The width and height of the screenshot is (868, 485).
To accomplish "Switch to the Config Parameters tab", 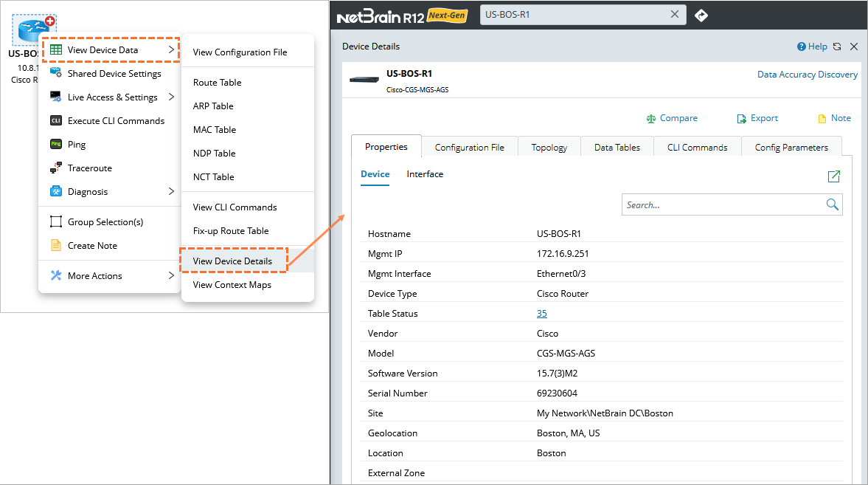I will point(791,147).
